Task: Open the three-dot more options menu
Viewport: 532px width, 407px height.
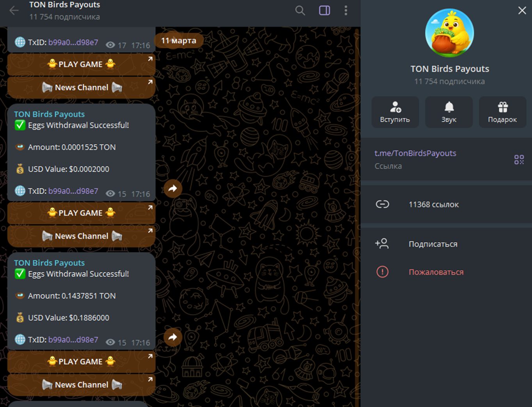Action: 346,11
